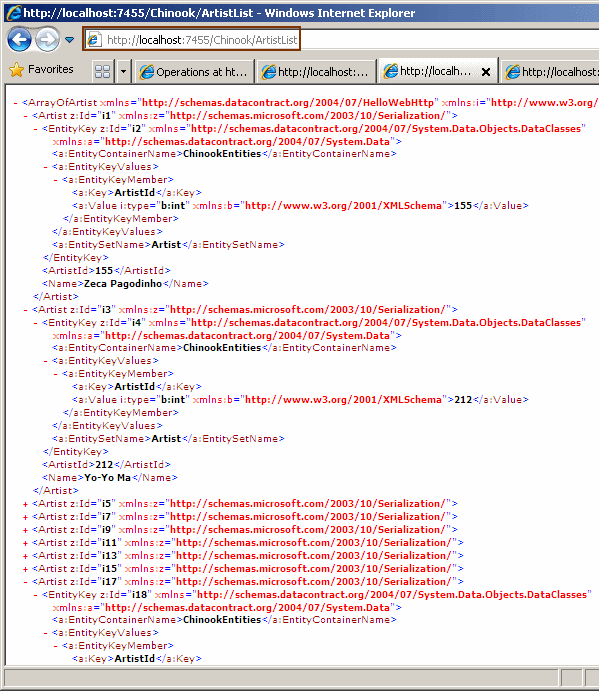Click the Internet Explorer title bar icon
Viewport: 599px width, 691px height.
click(x=13, y=12)
